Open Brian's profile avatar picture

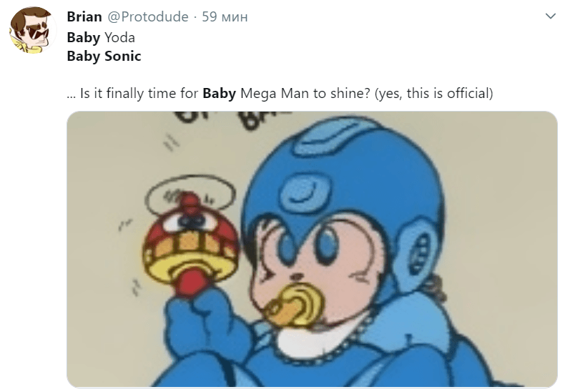pos(32,31)
